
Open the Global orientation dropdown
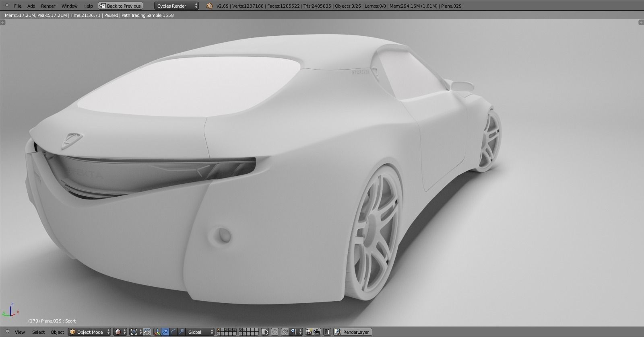coord(200,332)
